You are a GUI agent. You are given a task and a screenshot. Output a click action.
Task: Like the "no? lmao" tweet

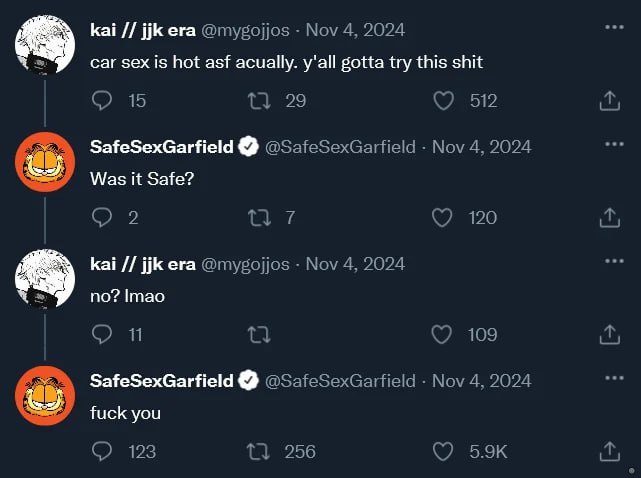443,335
